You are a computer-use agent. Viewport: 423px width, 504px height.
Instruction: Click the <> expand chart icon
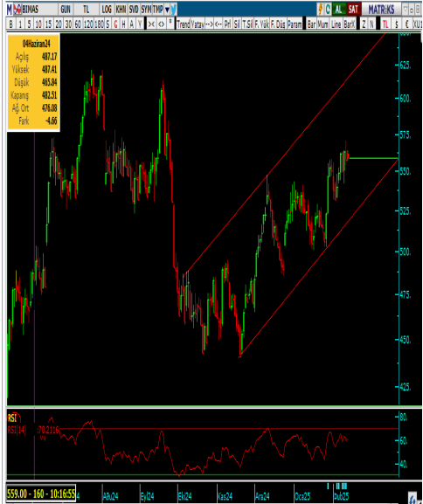161,24
